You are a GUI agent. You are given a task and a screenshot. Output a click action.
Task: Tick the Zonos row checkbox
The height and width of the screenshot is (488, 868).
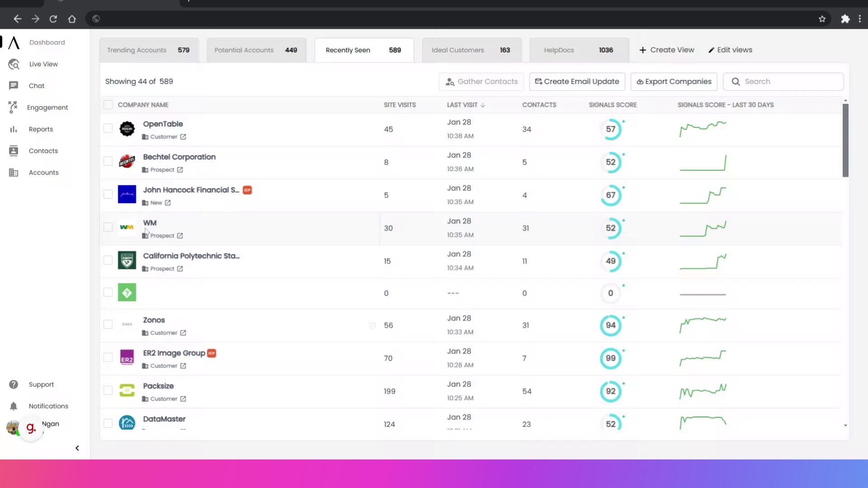[108, 324]
